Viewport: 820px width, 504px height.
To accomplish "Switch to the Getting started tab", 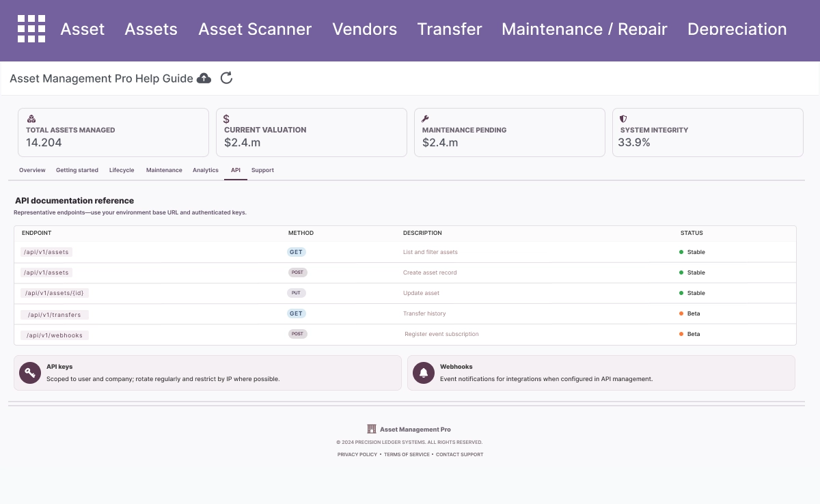I will point(77,170).
